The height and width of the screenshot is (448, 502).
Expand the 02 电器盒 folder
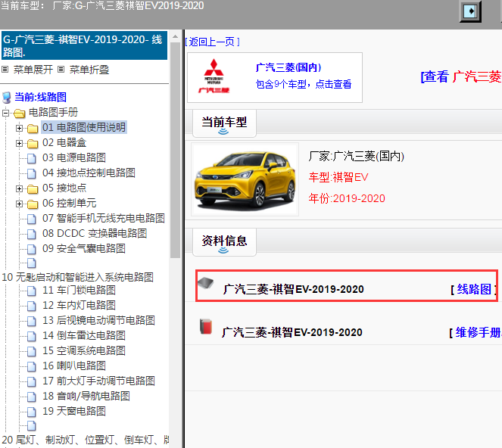pyautogui.click(x=19, y=143)
